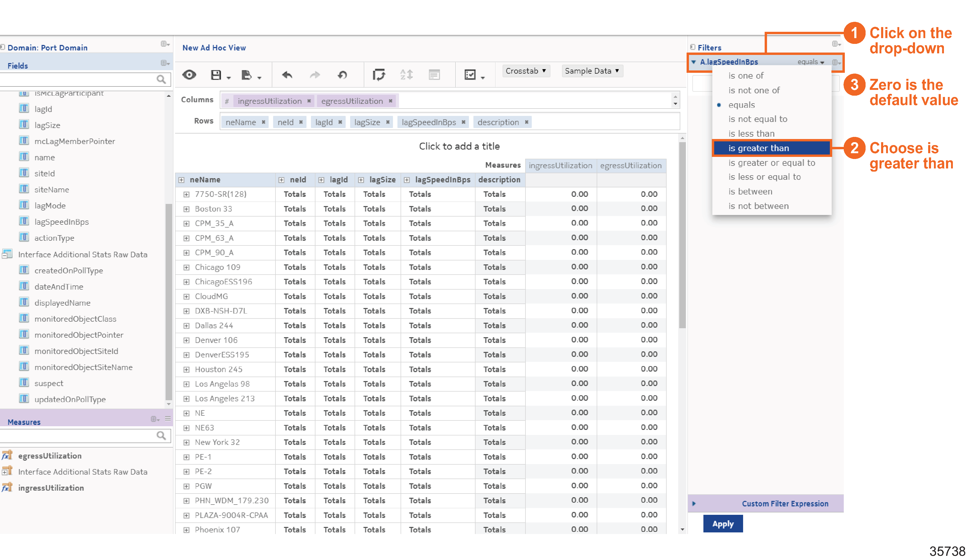Click the search icon in Fields panel
The width and height of the screenshot is (966, 560).
tap(161, 79)
